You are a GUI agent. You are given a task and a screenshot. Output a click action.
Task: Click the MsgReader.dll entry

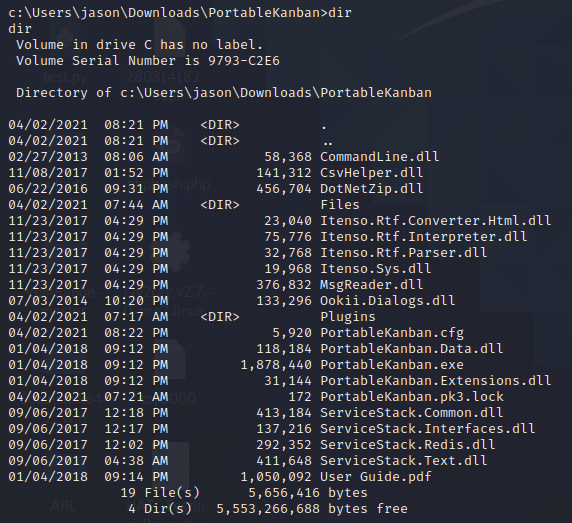click(372, 285)
